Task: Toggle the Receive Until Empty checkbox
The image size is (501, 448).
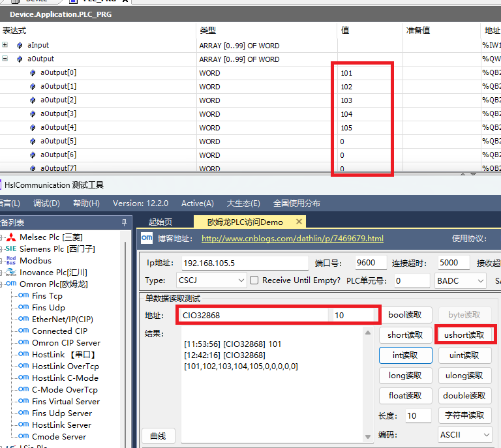Action: tap(255, 280)
